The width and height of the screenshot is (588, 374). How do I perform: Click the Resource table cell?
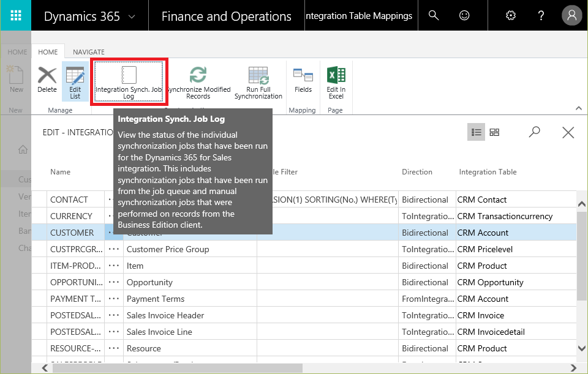(190, 348)
